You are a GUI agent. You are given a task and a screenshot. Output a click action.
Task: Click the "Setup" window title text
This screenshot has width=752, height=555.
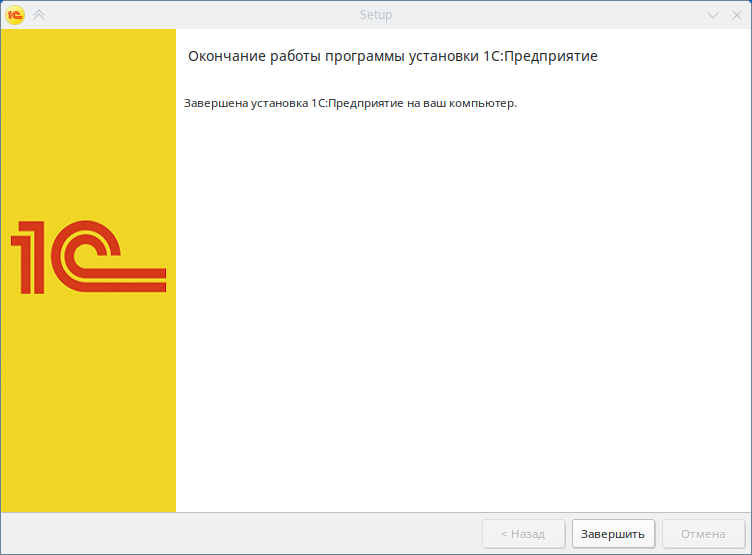tap(376, 15)
